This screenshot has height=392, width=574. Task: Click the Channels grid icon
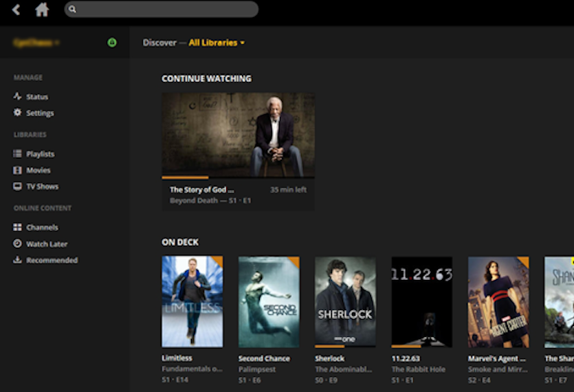click(17, 227)
